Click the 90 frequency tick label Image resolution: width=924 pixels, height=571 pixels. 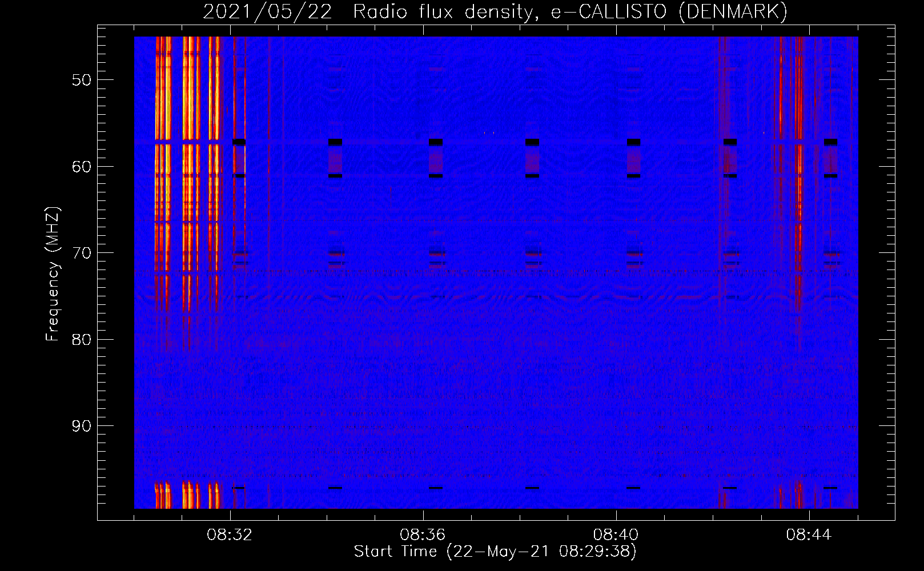coord(82,426)
